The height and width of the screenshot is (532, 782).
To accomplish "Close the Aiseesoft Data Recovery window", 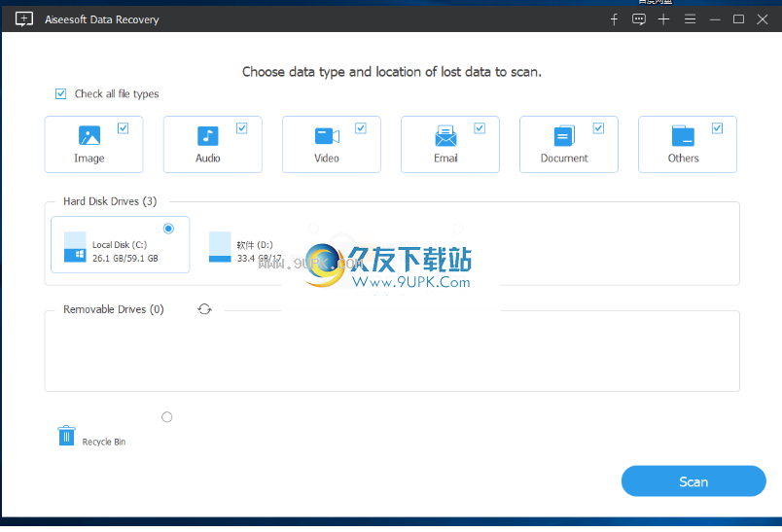I will point(762,19).
